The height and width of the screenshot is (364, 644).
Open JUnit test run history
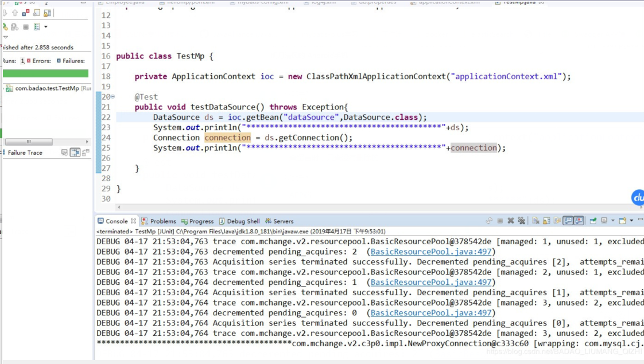pyautogui.click(x=37, y=27)
